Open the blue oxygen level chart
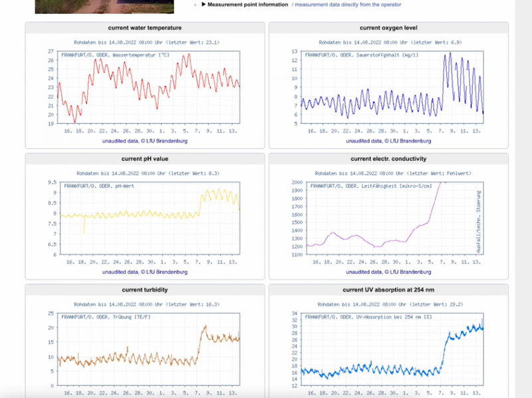 click(x=392, y=87)
